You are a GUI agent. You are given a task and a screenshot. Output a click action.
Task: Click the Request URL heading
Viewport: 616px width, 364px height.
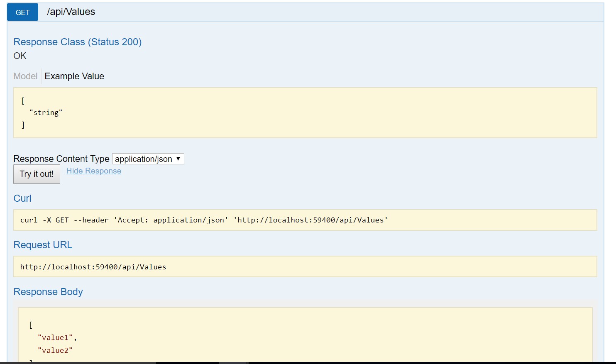43,245
